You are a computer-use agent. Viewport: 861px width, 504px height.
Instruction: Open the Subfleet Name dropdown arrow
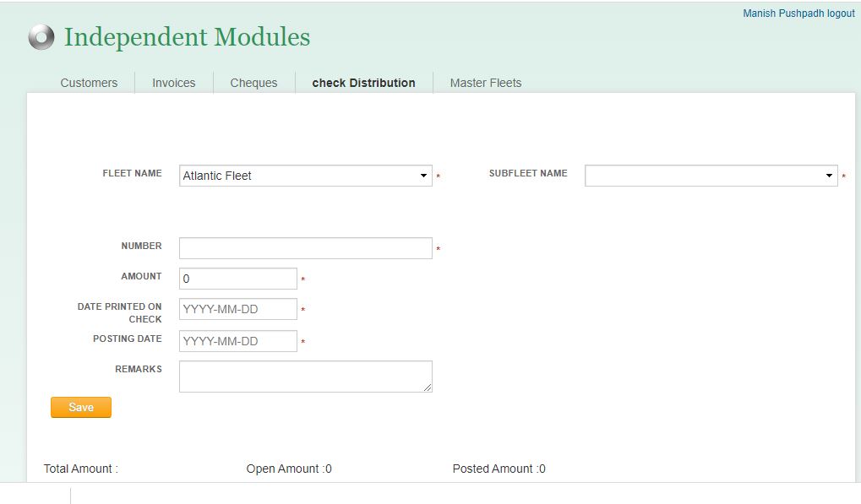829,176
